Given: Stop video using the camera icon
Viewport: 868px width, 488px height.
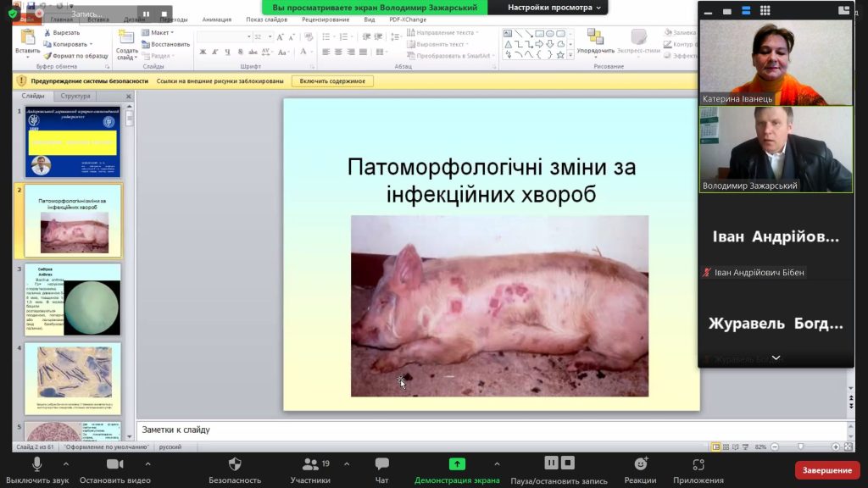Looking at the screenshot, I should pos(114,463).
